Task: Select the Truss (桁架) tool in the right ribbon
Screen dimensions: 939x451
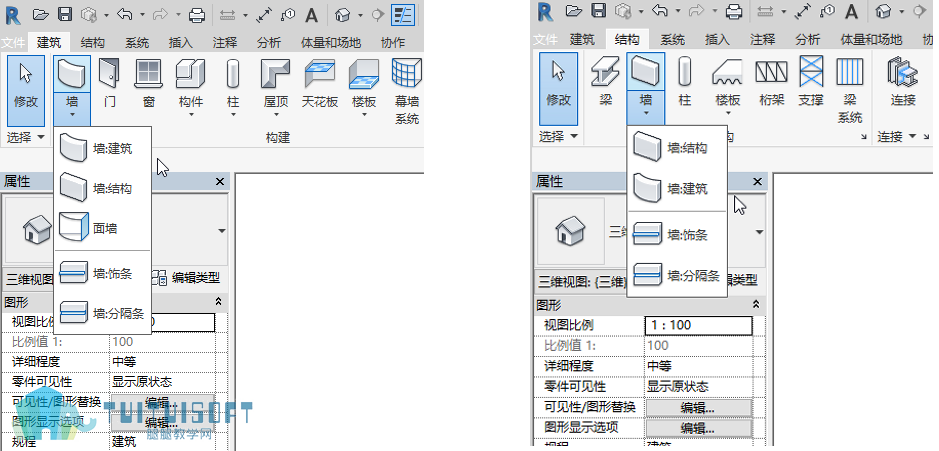Action: coord(771,81)
